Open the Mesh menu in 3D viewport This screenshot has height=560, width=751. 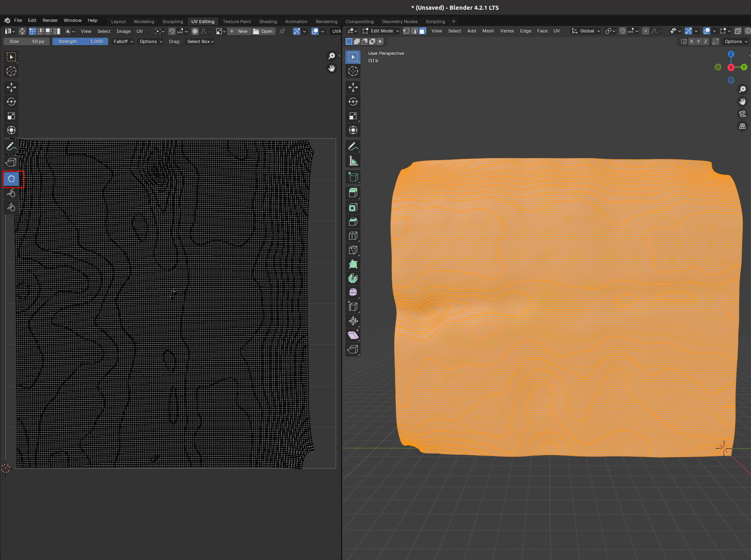[488, 31]
